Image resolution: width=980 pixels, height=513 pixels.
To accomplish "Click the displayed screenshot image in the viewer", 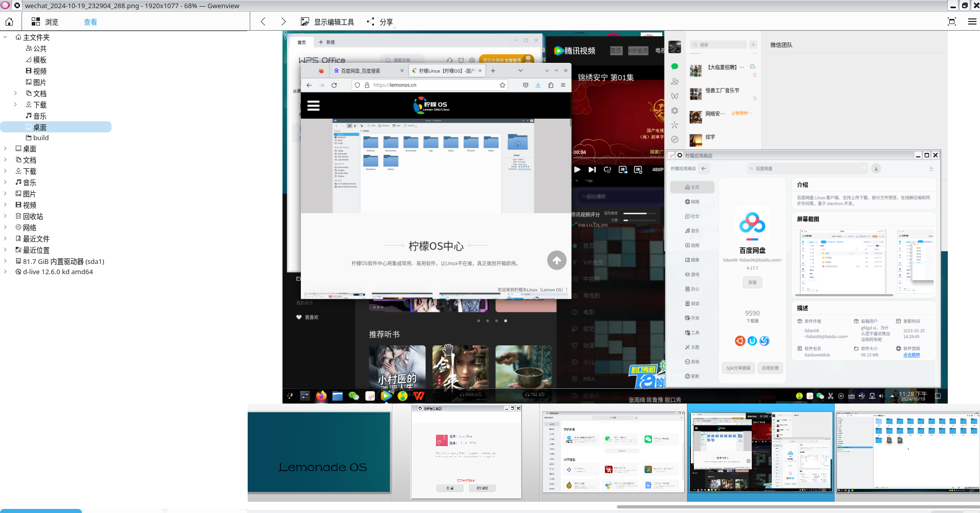I will click(x=615, y=217).
